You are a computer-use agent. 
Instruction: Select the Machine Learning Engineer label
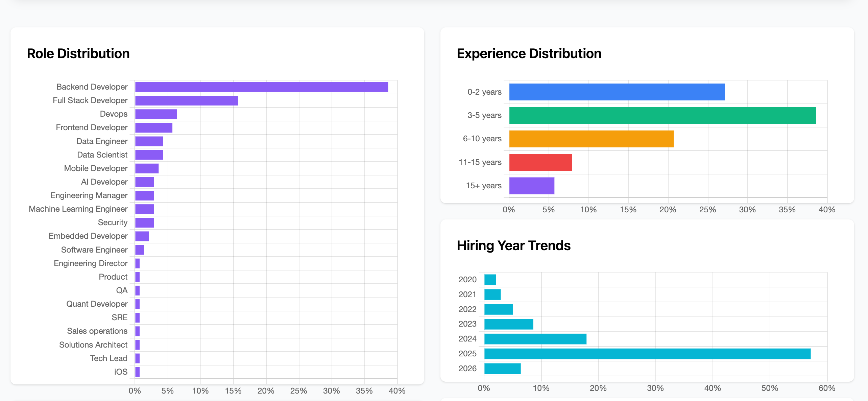78,209
